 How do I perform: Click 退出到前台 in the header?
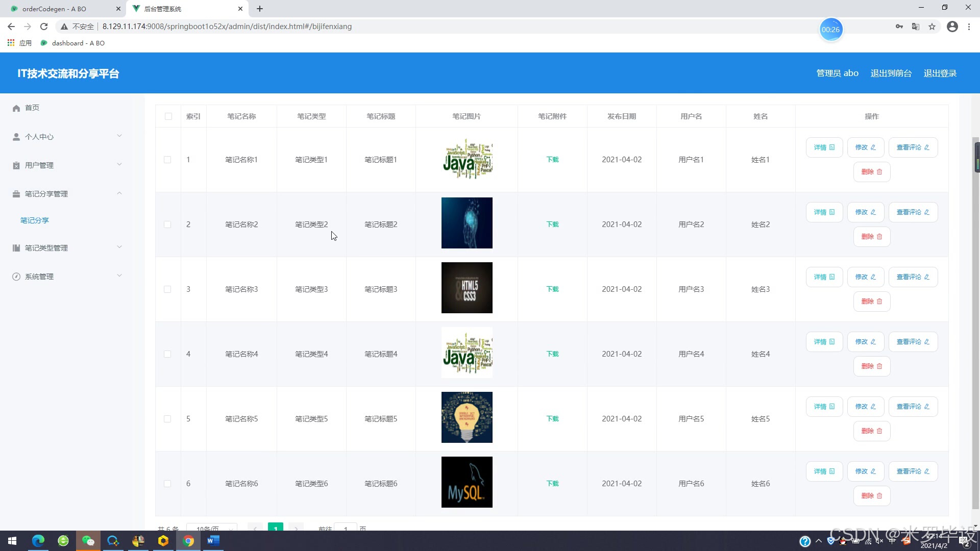tap(891, 73)
